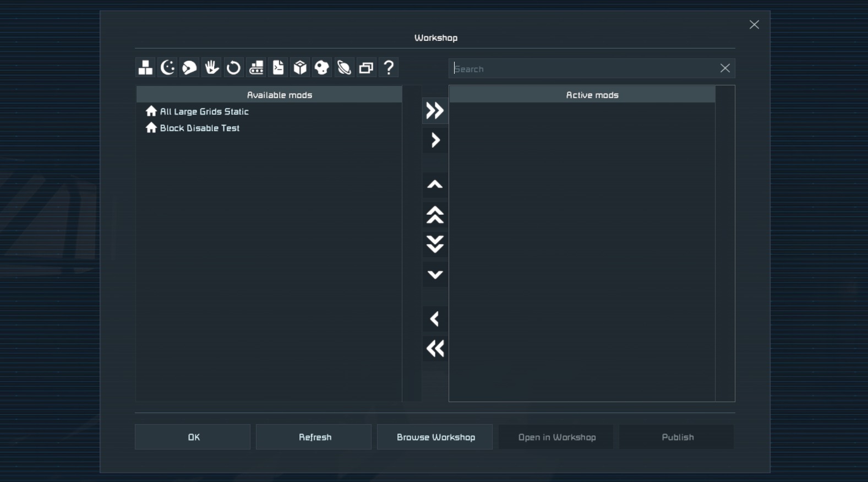Select the All Large Grids Static mod

tap(204, 112)
